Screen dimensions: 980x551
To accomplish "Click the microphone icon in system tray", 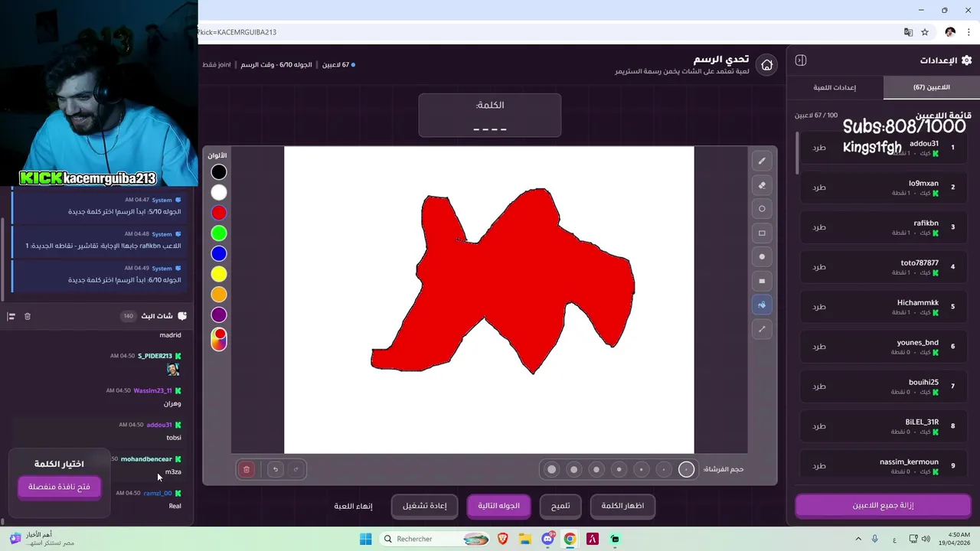I will click(874, 539).
